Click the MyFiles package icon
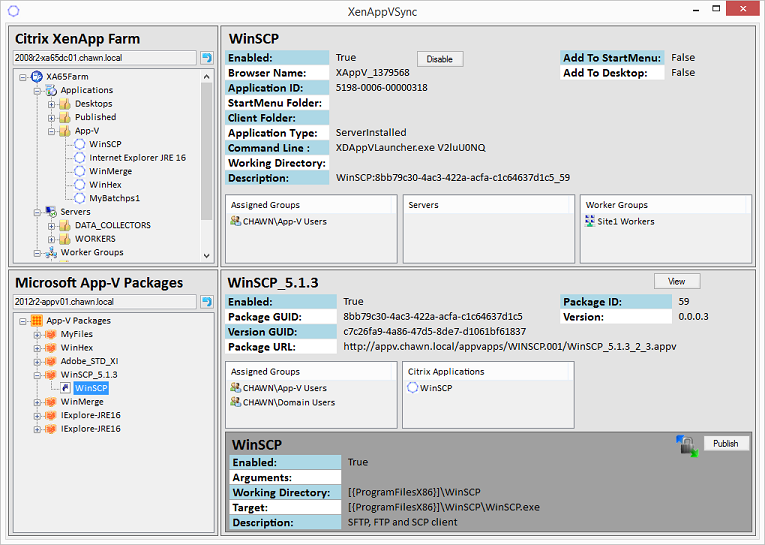Image resolution: width=765 pixels, height=545 pixels. pos(51,334)
